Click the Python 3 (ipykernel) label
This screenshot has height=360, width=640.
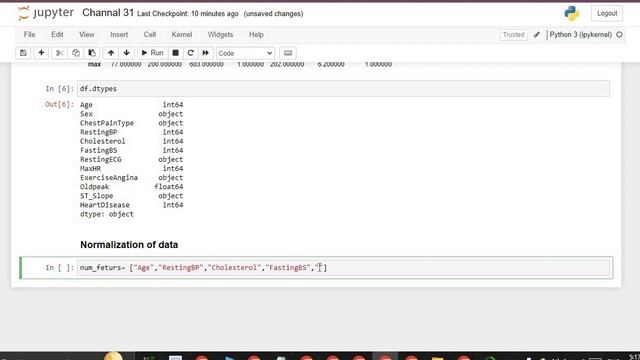[580, 35]
